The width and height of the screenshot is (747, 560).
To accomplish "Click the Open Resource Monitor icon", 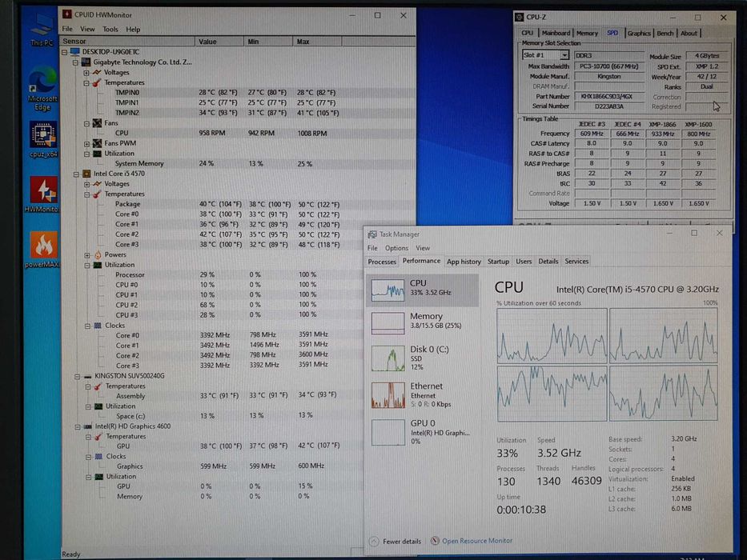I will [x=435, y=541].
